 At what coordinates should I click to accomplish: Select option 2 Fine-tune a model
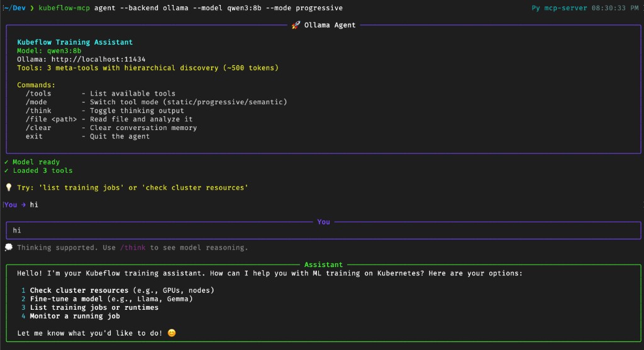[107, 299]
